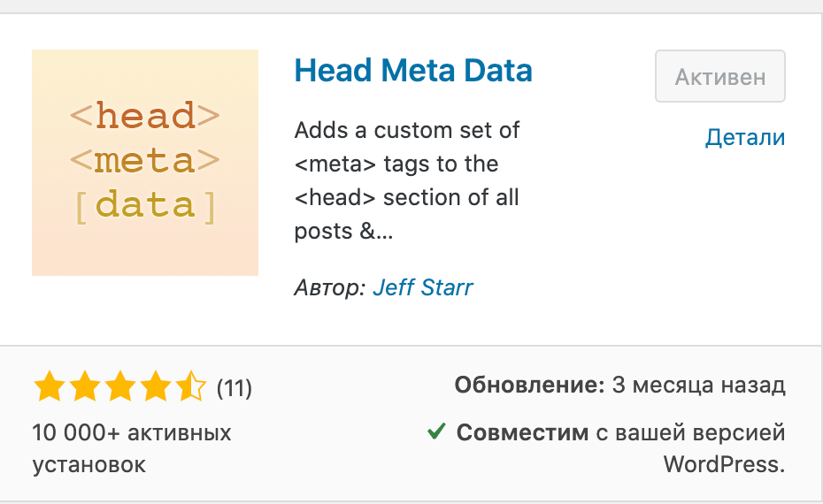Click the [data] text in plugin logo
Image resolution: width=823 pixels, height=504 pixels.
click(145, 205)
